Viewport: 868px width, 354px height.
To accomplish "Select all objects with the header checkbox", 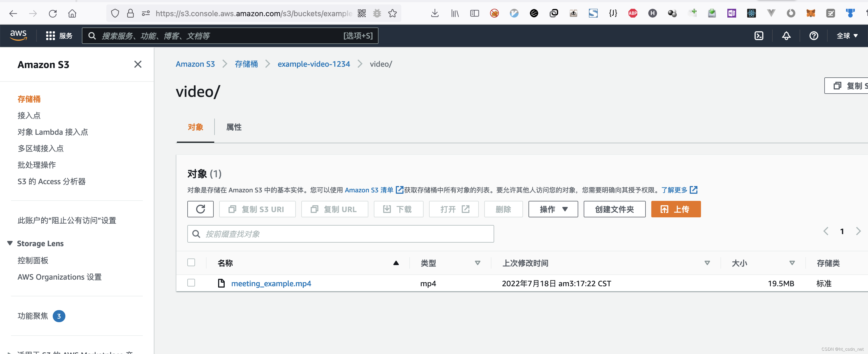I will [x=191, y=262].
